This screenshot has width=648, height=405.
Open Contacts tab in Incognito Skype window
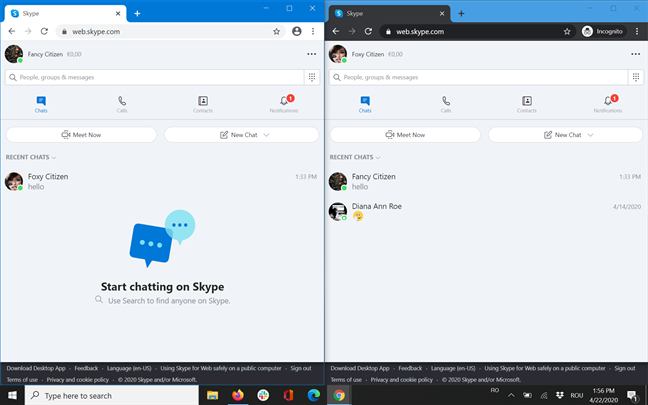tap(526, 105)
